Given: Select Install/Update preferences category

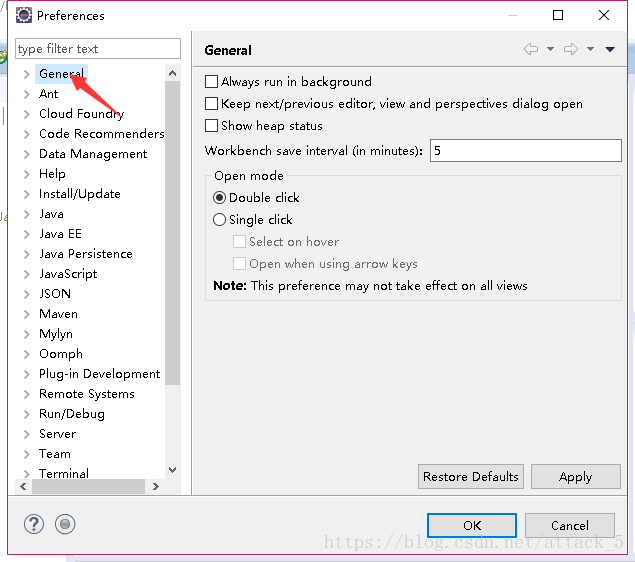Looking at the screenshot, I should click(x=80, y=194).
